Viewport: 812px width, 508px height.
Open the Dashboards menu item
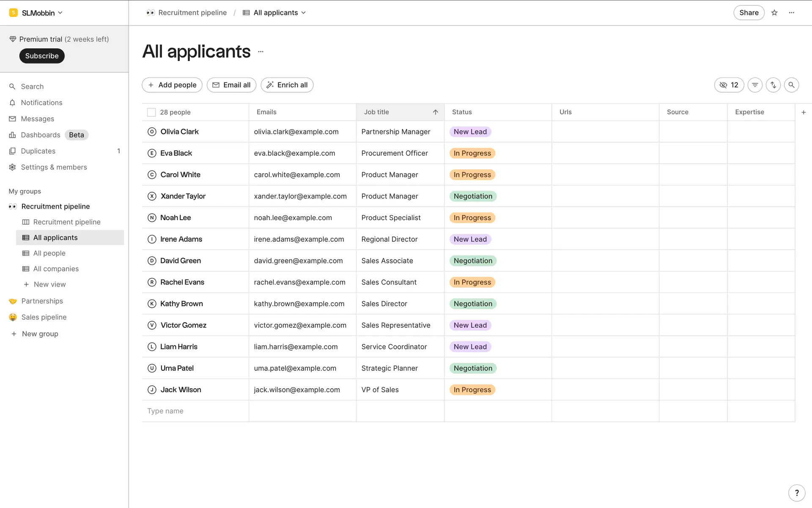coord(41,135)
